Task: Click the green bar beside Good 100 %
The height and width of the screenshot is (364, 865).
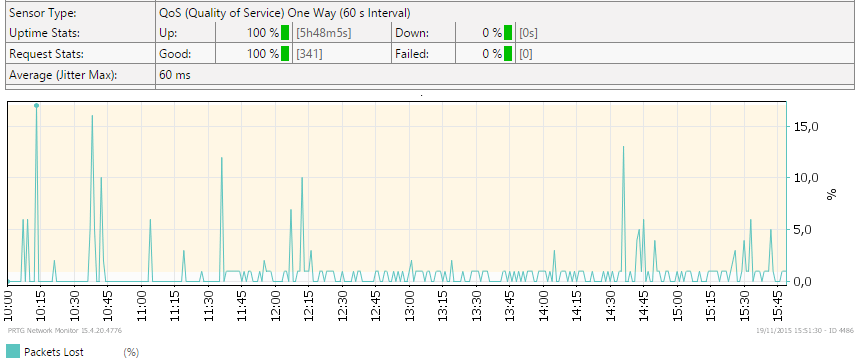Action: (x=285, y=54)
